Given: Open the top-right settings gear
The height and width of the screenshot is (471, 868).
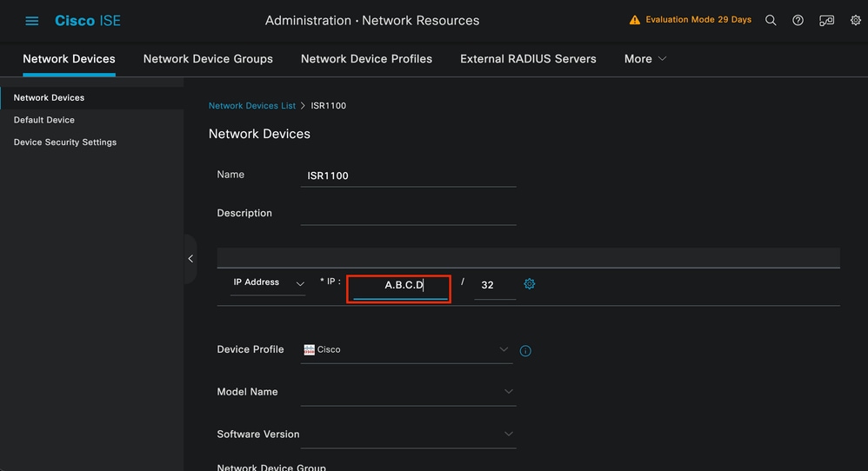Looking at the screenshot, I should pos(855,21).
